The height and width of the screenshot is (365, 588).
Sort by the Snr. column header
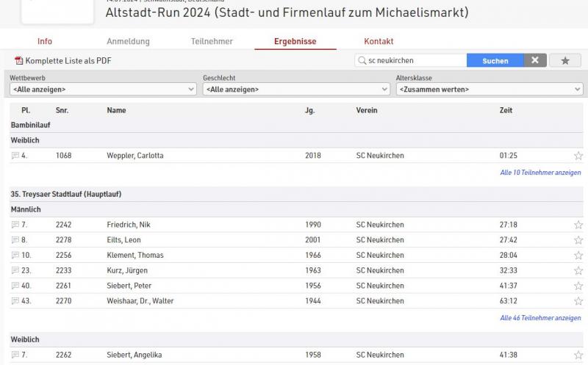62,110
